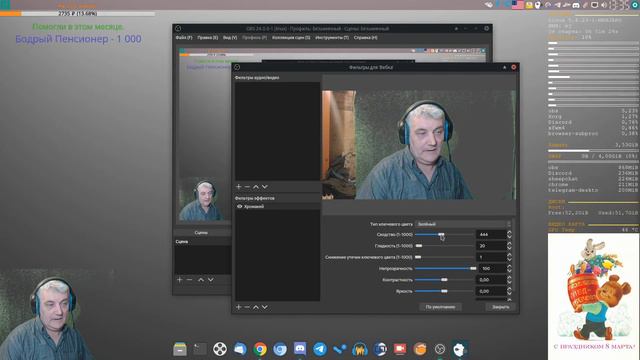Adjust the Гладкость smoothness slider
640x360 pixels.
[444, 246]
